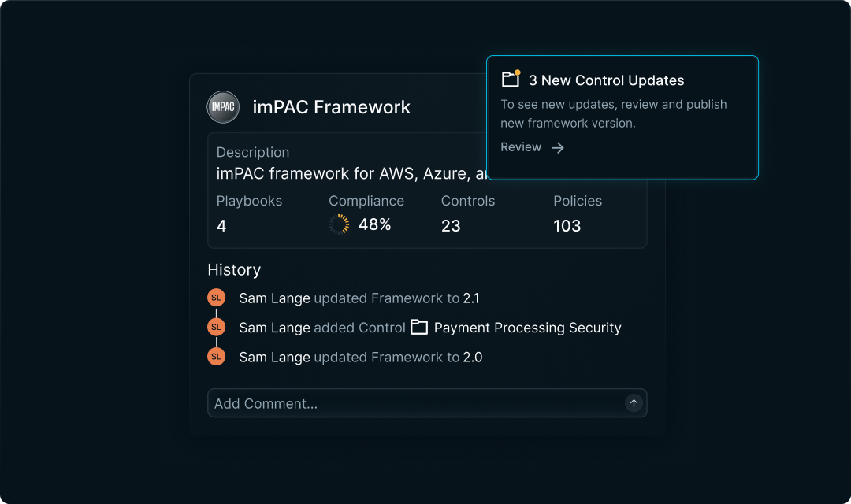Viewport: 851px width, 504px height.
Task: Click the imPAC logo icon
Action: point(223,107)
